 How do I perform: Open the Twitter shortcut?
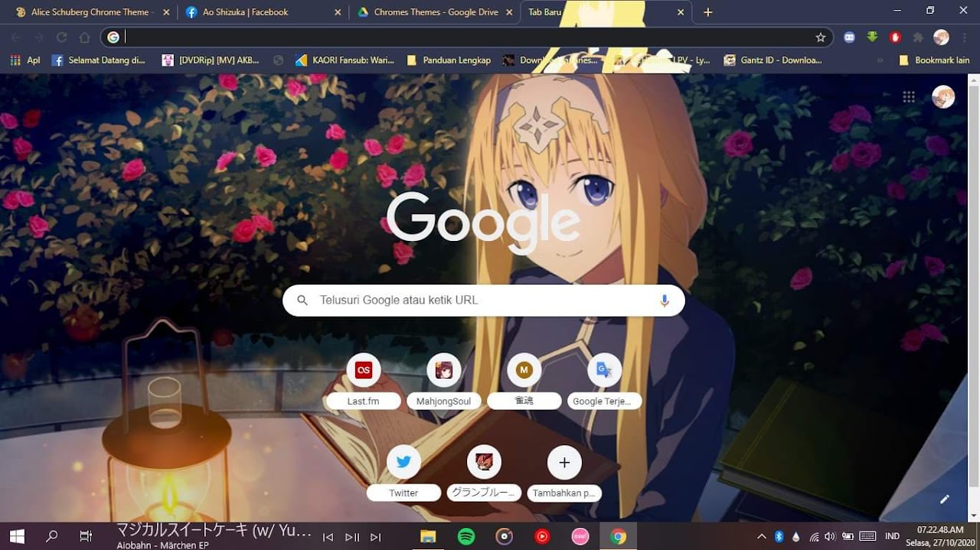click(403, 462)
